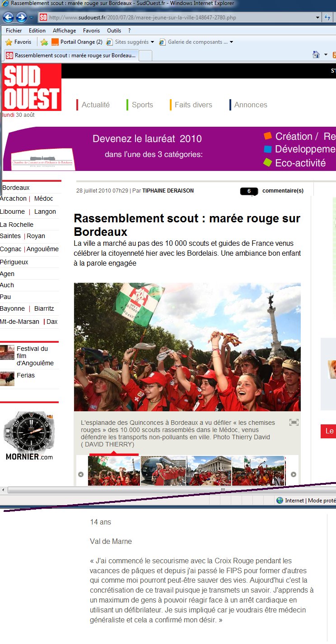Click the fullscreen icon beside photo caption
This screenshot has height=644, width=336.
point(294,422)
